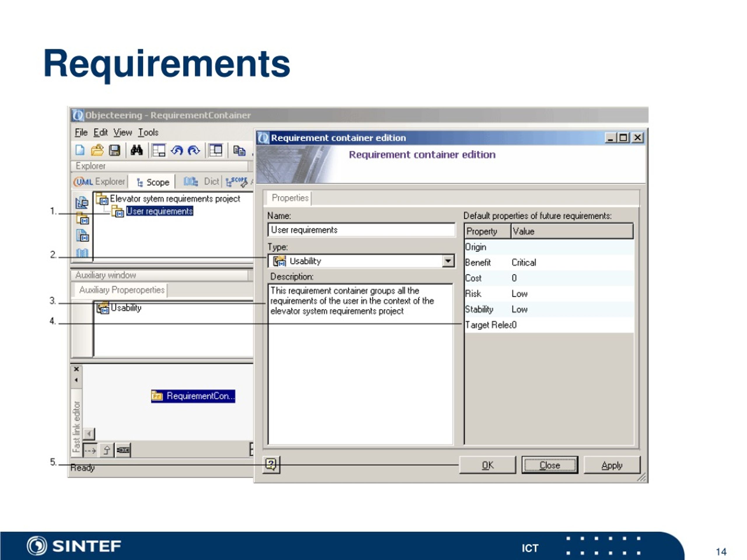Click the Open folder toolbar icon
This screenshot has width=747, height=560.
pos(97,150)
